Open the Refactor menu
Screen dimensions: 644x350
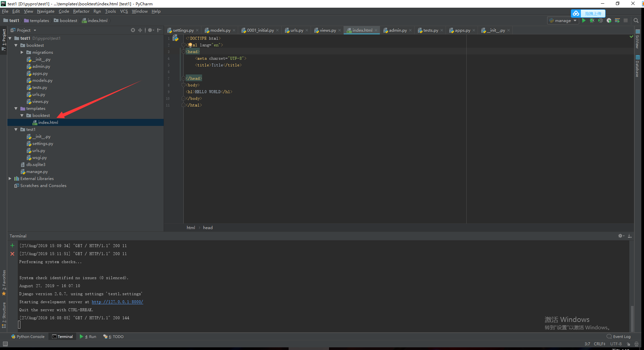tap(81, 11)
